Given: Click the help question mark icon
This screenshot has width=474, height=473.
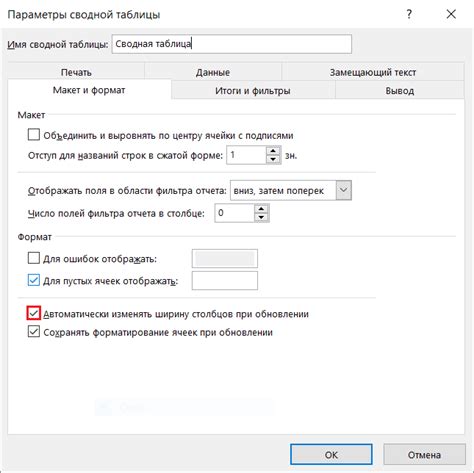Looking at the screenshot, I should tap(409, 14).
